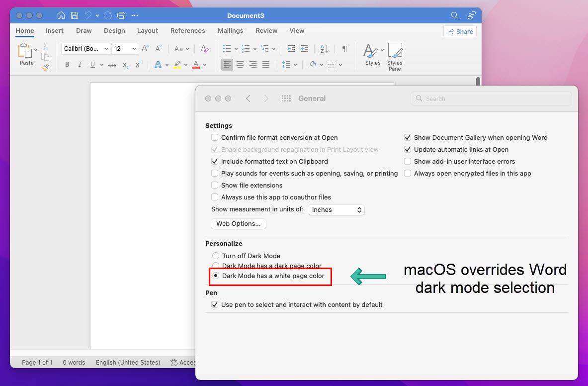The image size is (588, 386).
Task: Open the Styles Pane
Action: [x=395, y=57]
